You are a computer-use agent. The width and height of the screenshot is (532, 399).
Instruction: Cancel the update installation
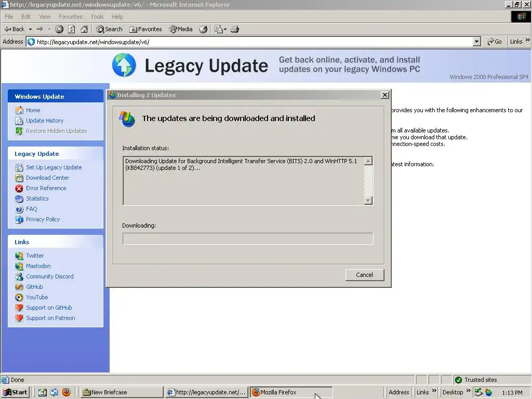click(x=364, y=275)
